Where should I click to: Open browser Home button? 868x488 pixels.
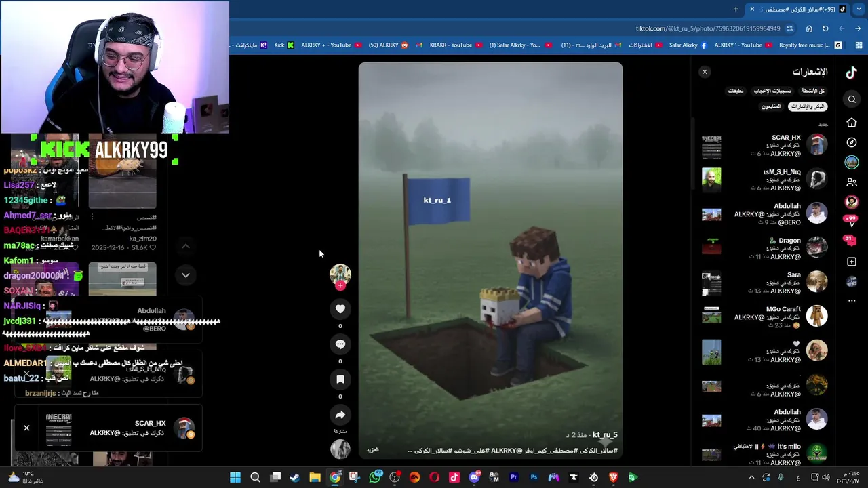click(x=809, y=28)
